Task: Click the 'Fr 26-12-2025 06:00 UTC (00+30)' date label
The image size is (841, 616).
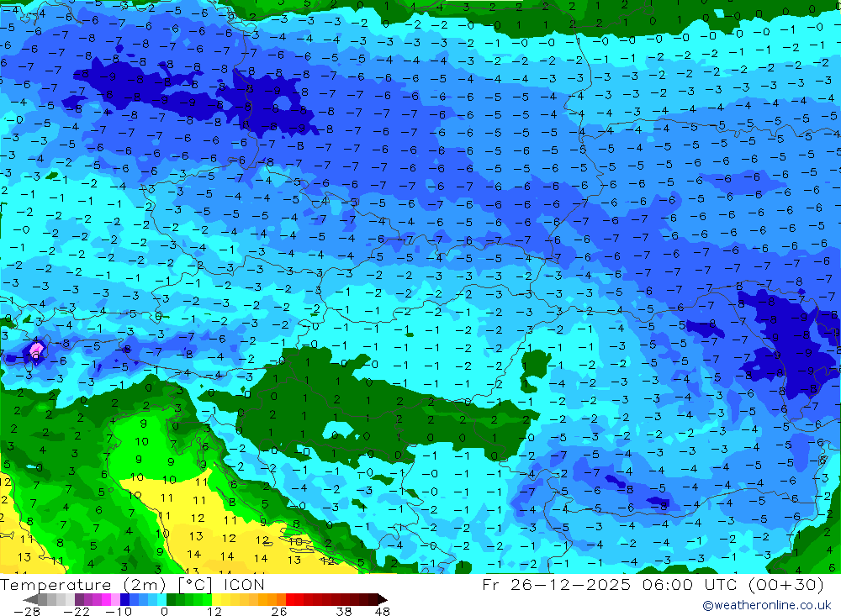Action: coord(653,584)
